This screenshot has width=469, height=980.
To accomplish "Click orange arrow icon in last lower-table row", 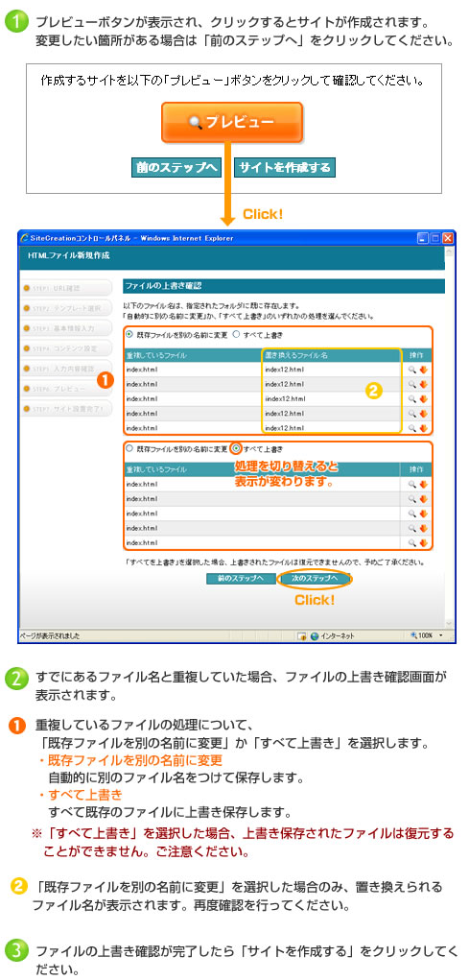I will click(423, 542).
